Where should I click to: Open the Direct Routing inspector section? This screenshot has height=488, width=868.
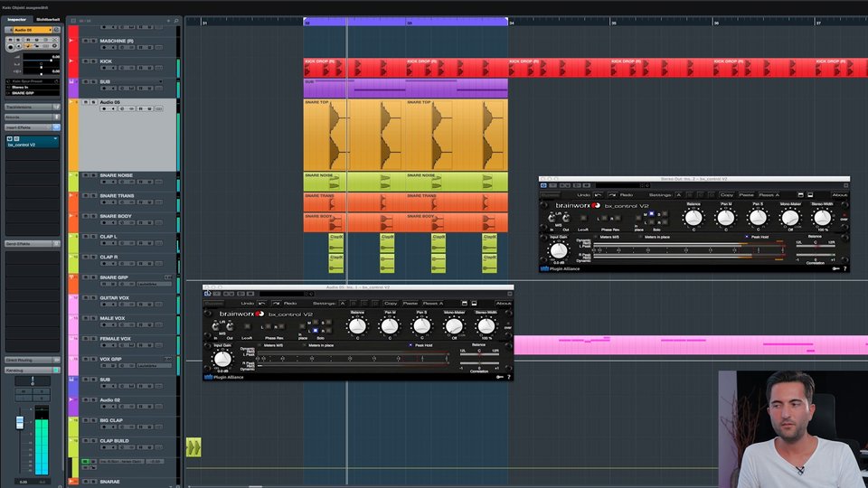33,361
